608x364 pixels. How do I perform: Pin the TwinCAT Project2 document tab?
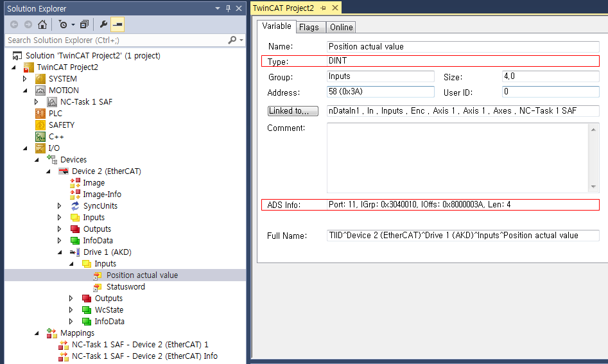click(323, 8)
